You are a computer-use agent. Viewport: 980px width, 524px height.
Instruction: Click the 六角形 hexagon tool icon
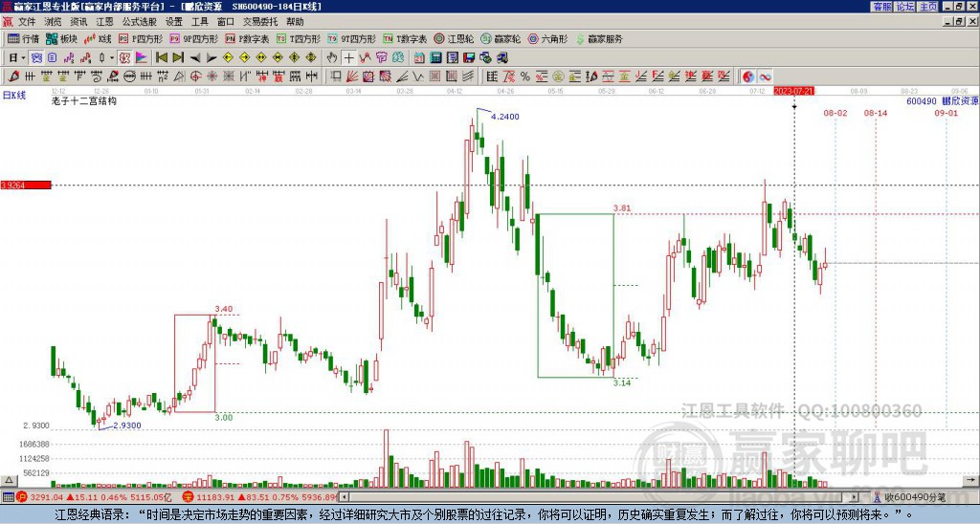point(547,38)
